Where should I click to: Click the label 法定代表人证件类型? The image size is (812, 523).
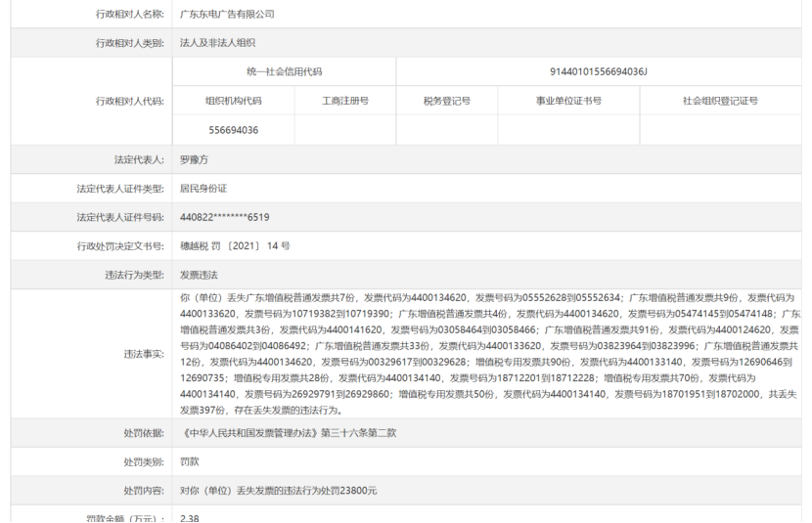click(x=120, y=189)
